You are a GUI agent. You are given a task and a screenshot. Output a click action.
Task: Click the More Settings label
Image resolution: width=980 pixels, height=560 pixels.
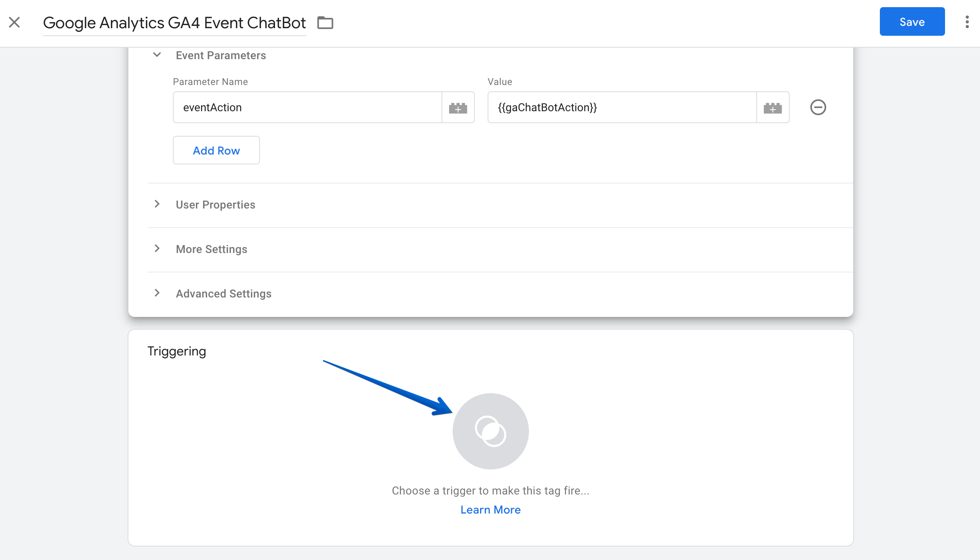[211, 249]
